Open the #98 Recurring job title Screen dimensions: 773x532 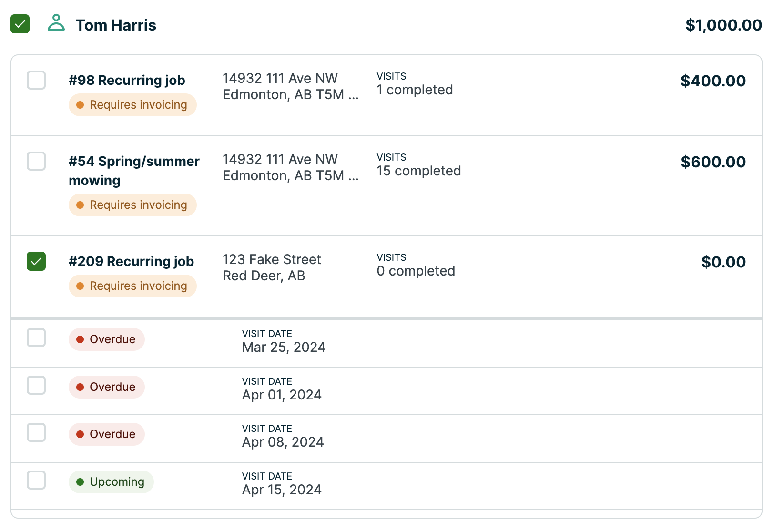pos(127,81)
